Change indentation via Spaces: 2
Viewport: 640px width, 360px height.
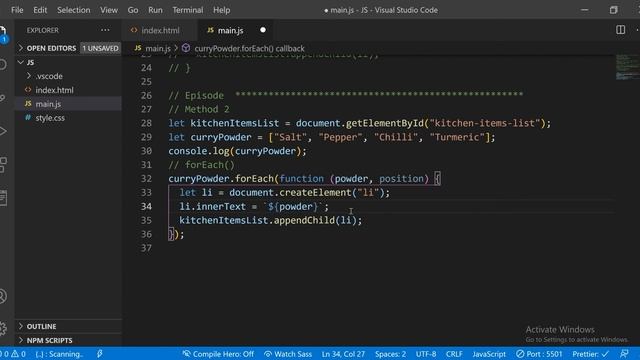[391, 354]
